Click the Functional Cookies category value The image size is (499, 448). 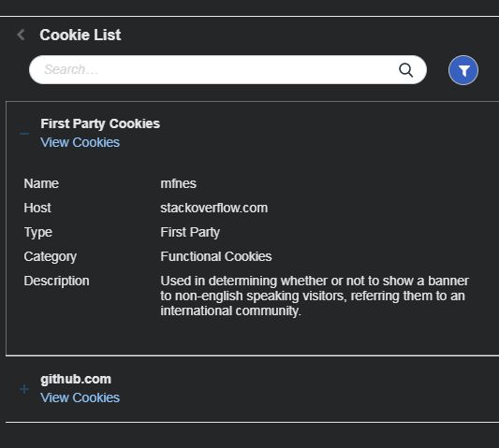(x=216, y=256)
